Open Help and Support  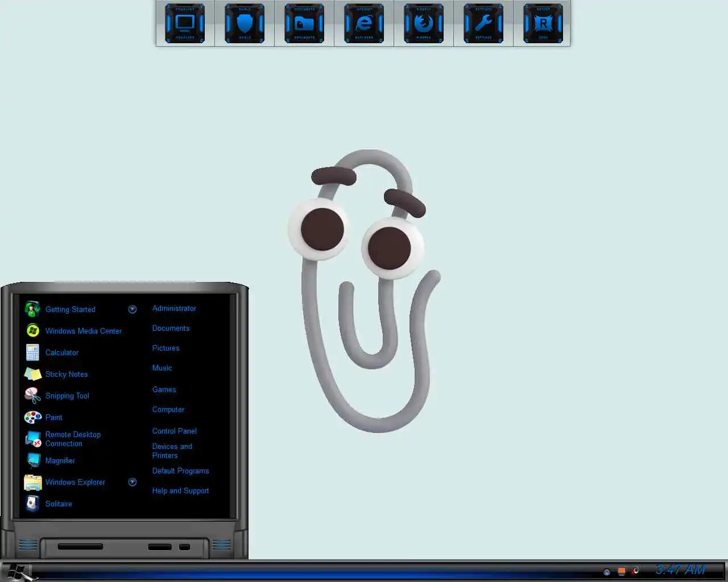pos(180,490)
